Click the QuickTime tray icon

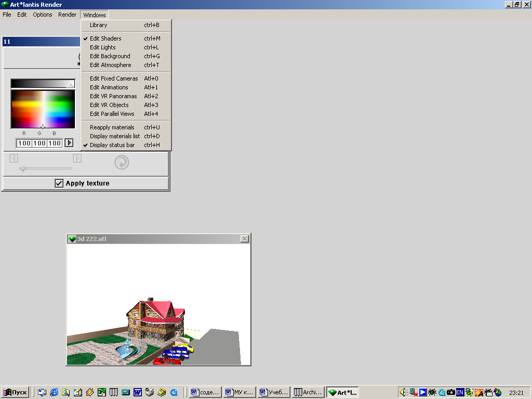coord(442,392)
